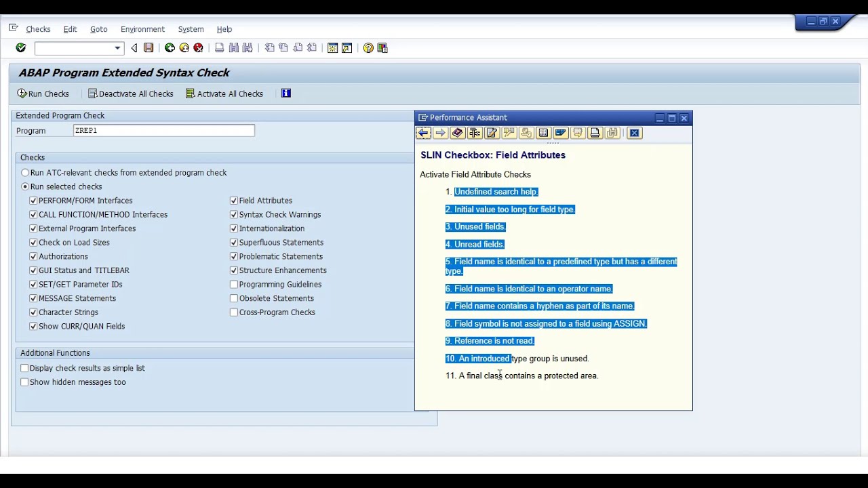This screenshot has width=868, height=488.
Task: Open the Edit menu
Action: pos(70,29)
